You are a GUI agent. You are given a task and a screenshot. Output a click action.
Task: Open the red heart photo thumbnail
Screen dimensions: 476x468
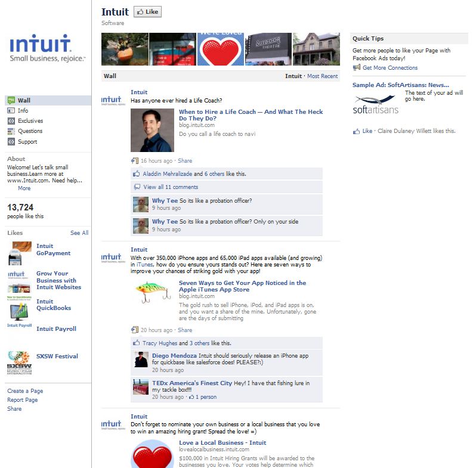[x=220, y=49]
